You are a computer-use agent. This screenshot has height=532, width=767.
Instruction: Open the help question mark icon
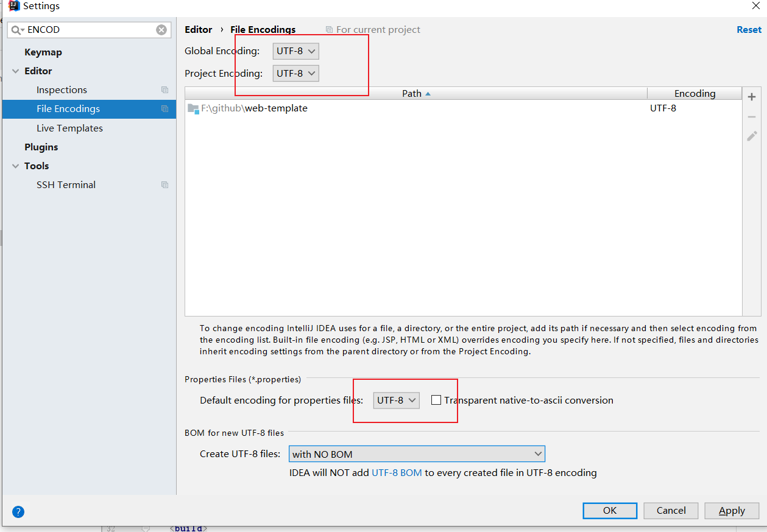pyautogui.click(x=18, y=512)
